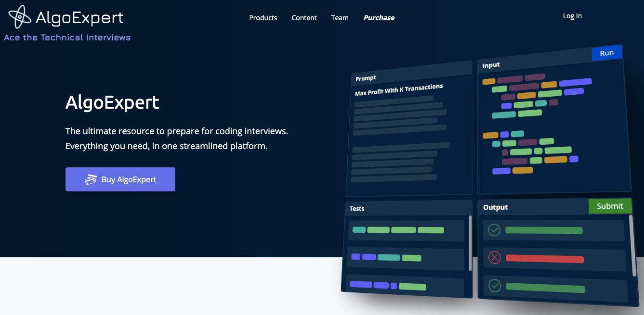This screenshot has width=644, height=315.
Task: Click the Buy AlgoExpert button
Action: pos(120,179)
